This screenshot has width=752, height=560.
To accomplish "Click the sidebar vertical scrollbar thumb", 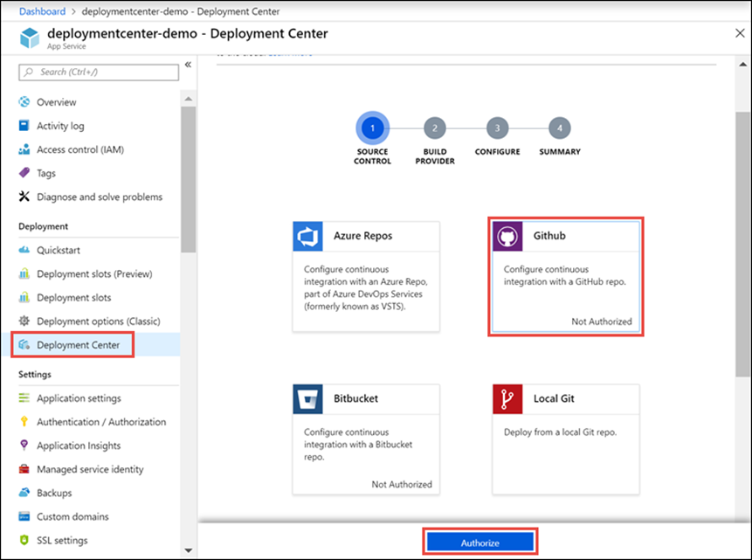I will tap(189, 179).
